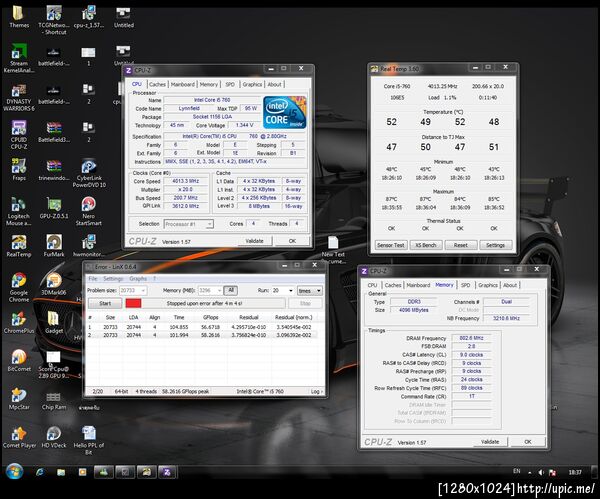Launch Internet Explorer from the taskbar
The height and width of the screenshot is (499, 600).
tap(40, 472)
